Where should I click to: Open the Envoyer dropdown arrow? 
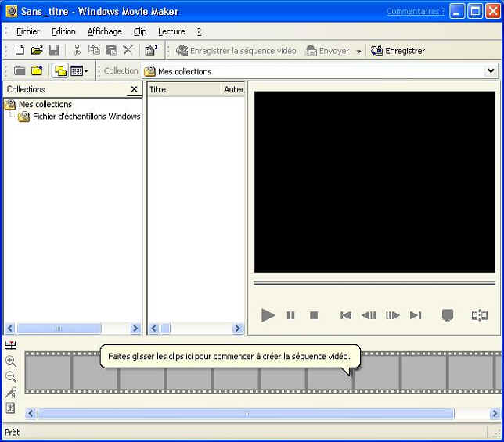coord(358,51)
